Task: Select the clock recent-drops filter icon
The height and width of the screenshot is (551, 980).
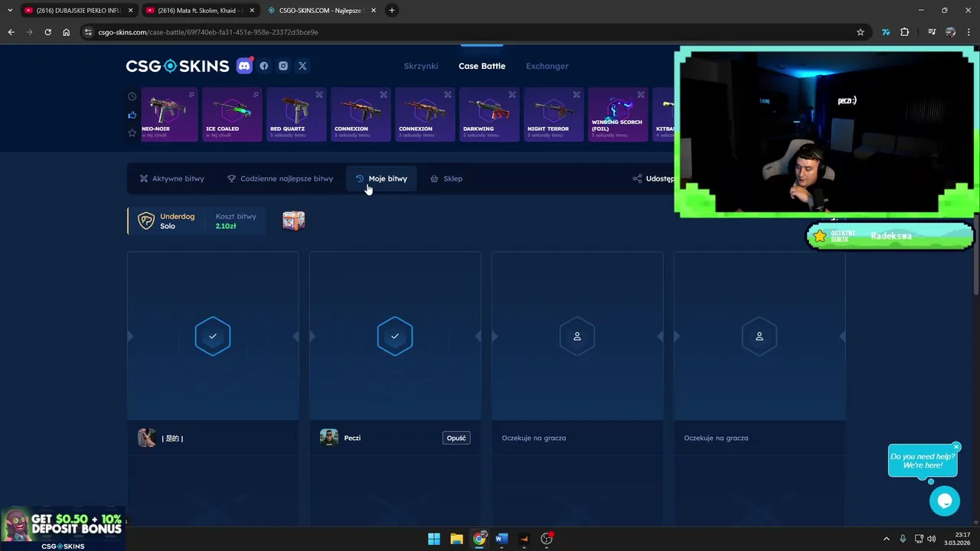Action: [132, 96]
